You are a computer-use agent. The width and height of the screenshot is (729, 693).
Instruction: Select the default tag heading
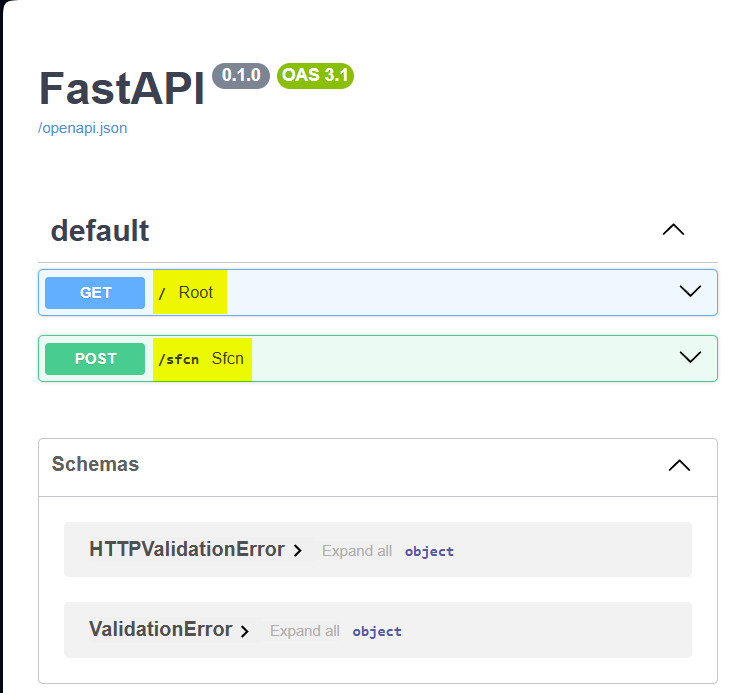[x=99, y=231]
